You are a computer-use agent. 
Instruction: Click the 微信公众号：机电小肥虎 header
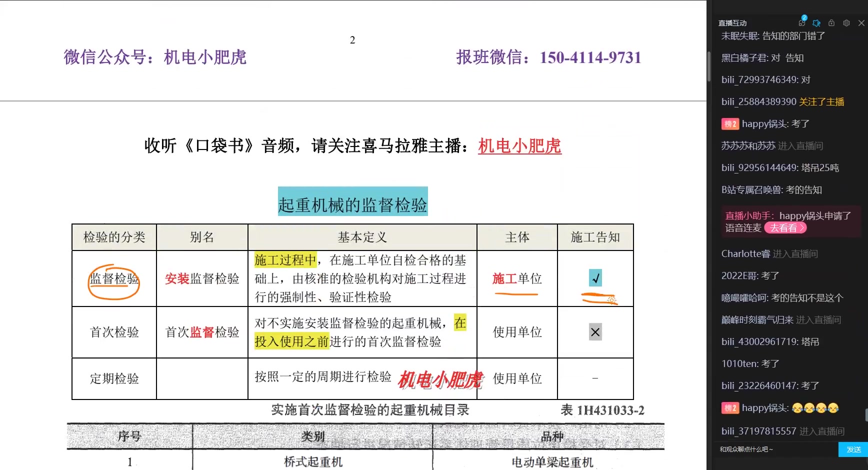155,57
